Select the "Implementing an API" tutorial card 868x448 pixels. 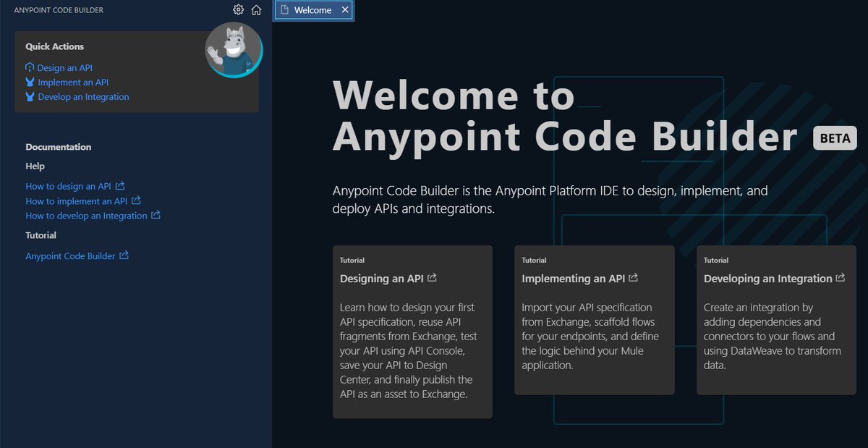coord(593,321)
